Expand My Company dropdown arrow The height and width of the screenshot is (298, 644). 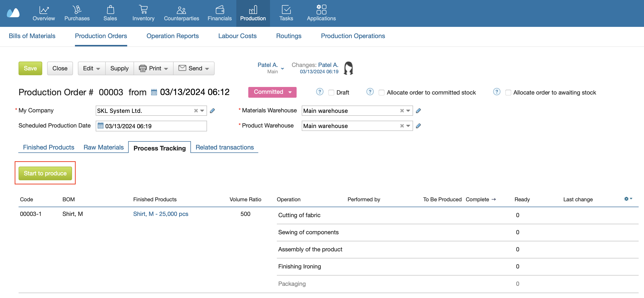pos(202,111)
